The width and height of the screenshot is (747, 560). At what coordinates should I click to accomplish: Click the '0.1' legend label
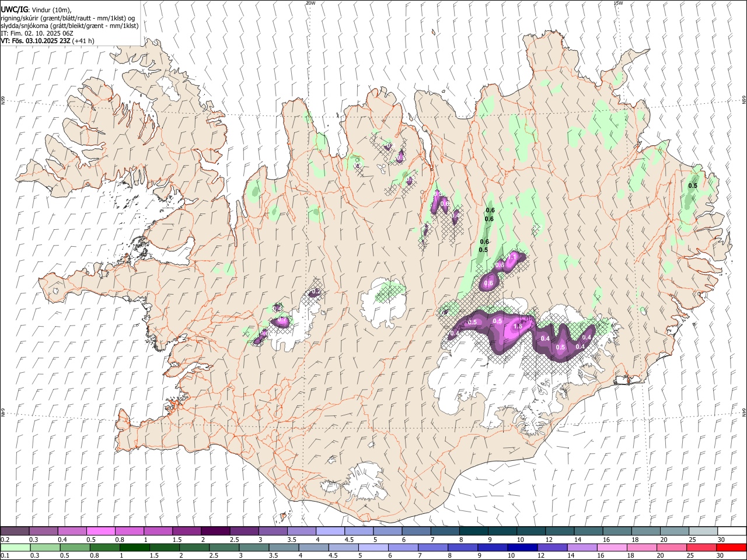tap(5, 555)
